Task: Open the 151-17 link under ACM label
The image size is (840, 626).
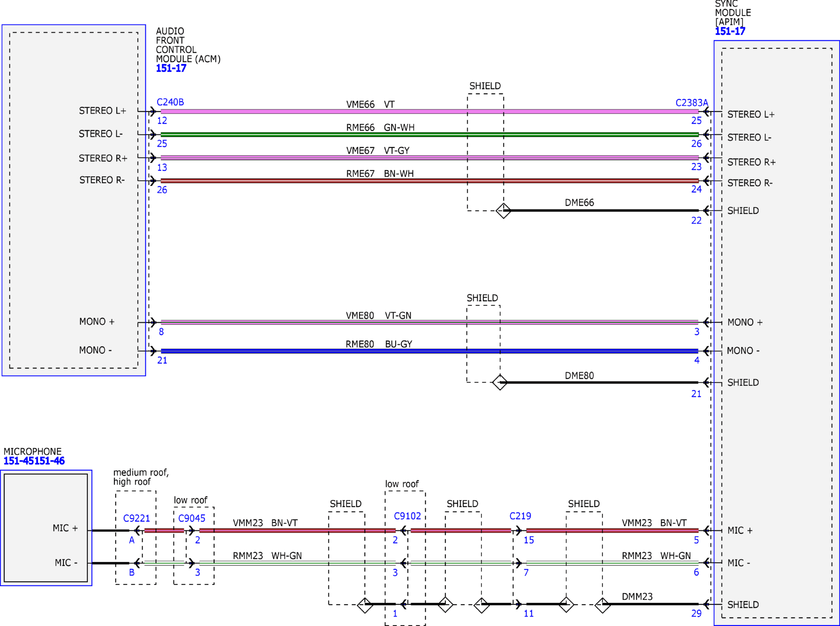Action: coord(171,68)
